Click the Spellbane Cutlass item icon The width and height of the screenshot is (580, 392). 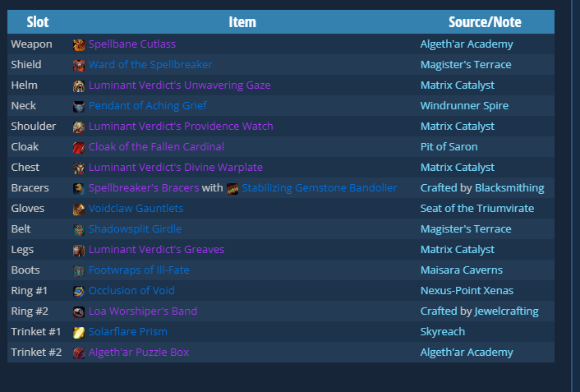78,45
